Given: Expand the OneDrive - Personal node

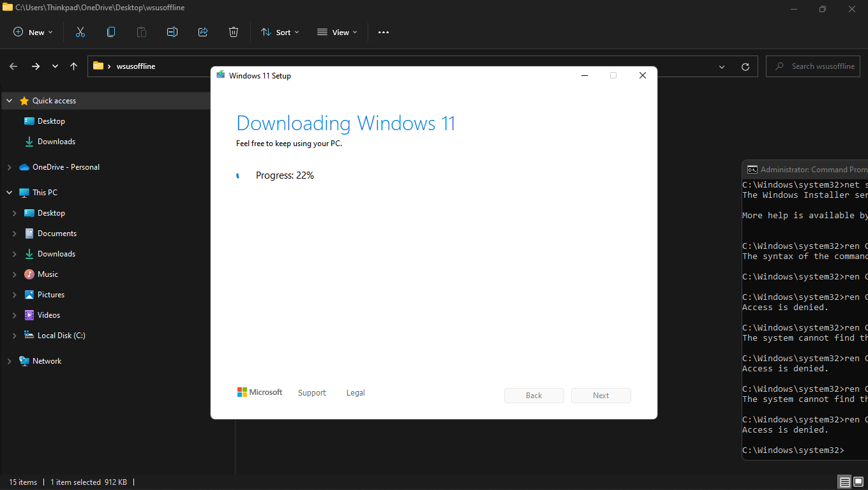Looking at the screenshot, I should [9, 167].
